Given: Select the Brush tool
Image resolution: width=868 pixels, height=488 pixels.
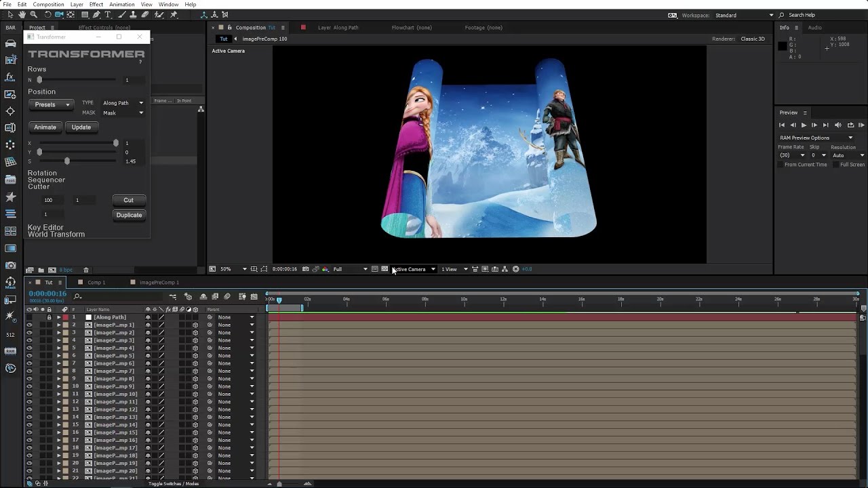Looking at the screenshot, I should (x=121, y=15).
